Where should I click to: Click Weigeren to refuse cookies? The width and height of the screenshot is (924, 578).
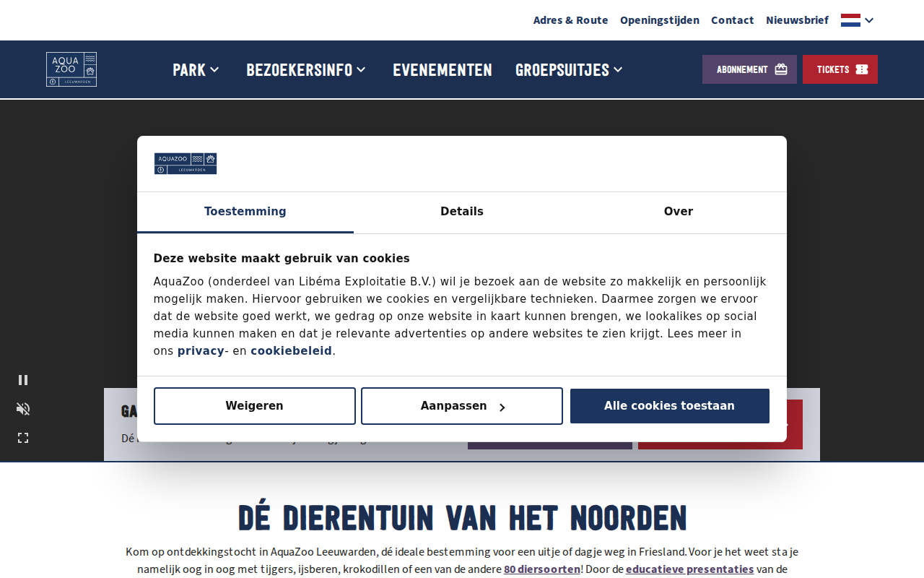click(x=255, y=406)
